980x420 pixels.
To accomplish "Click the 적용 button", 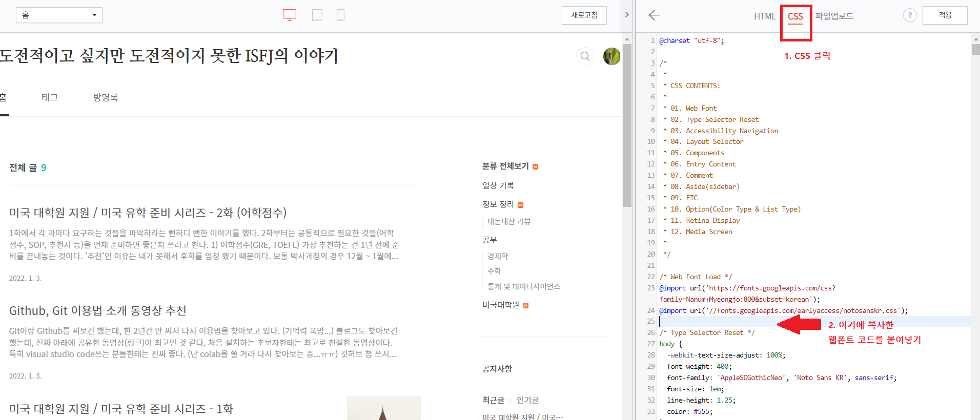I will (945, 15).
